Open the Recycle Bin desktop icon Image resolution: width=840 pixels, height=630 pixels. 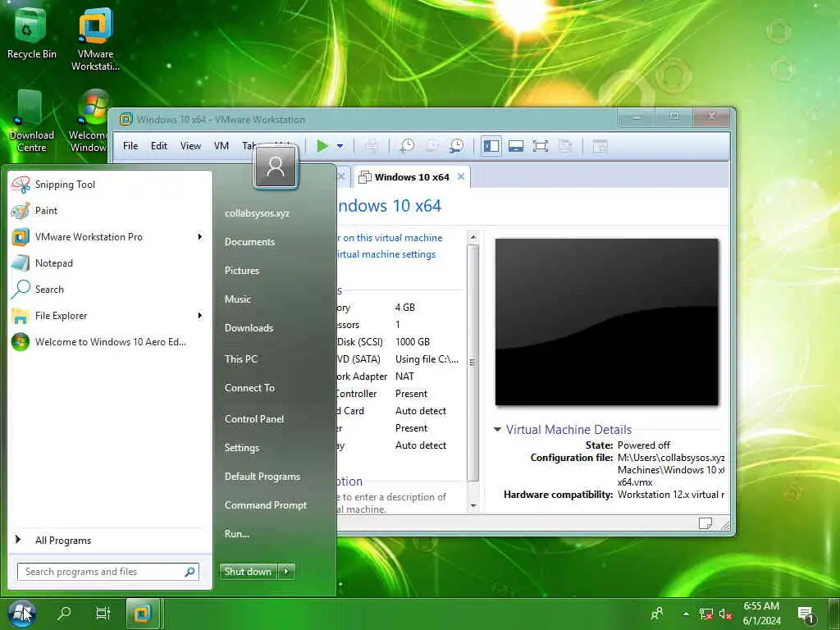(x=31, y=34)
